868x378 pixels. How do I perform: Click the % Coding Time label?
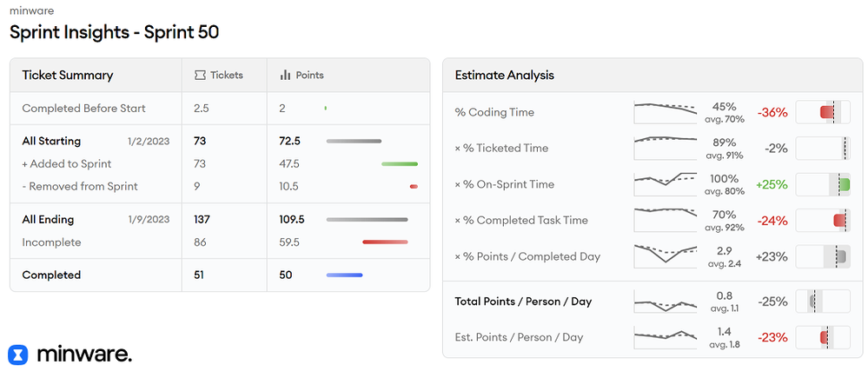coord(494,112)
